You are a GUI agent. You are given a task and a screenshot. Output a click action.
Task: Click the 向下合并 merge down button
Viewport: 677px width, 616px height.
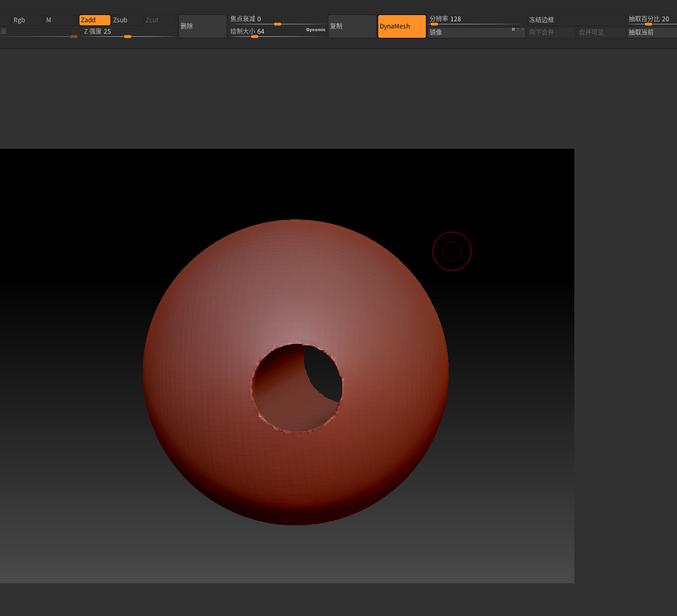(551, 33)
